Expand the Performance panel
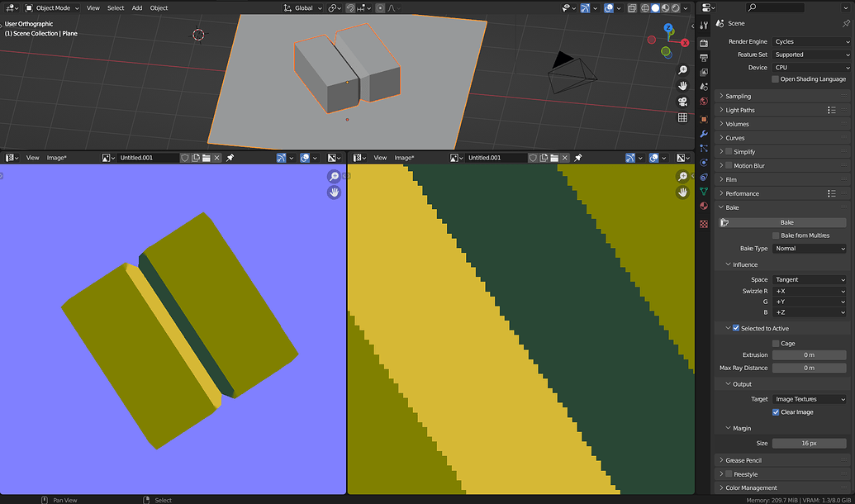 point(782,193)
